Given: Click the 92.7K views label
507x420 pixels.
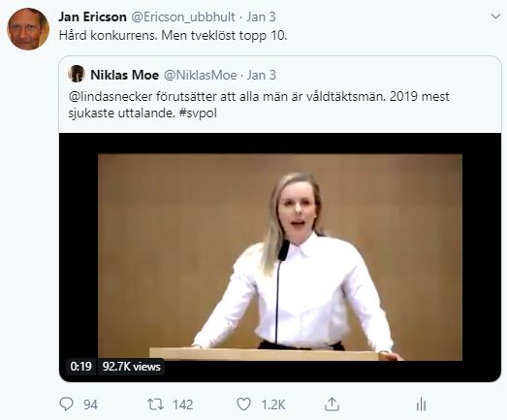Looking at the screenshot, I should (131, 367).
